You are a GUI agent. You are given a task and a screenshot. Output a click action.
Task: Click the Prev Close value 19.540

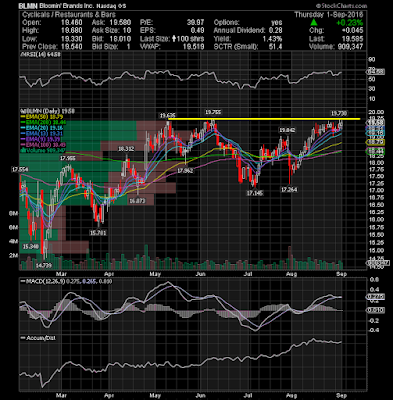pyautogui.click(x=72, y=47)
